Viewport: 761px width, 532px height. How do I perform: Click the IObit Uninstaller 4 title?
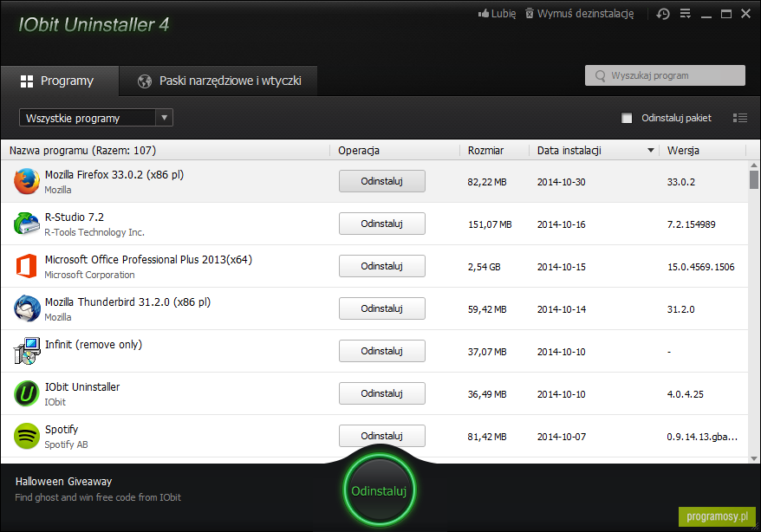pyautogui.click(x=94, y=24)
